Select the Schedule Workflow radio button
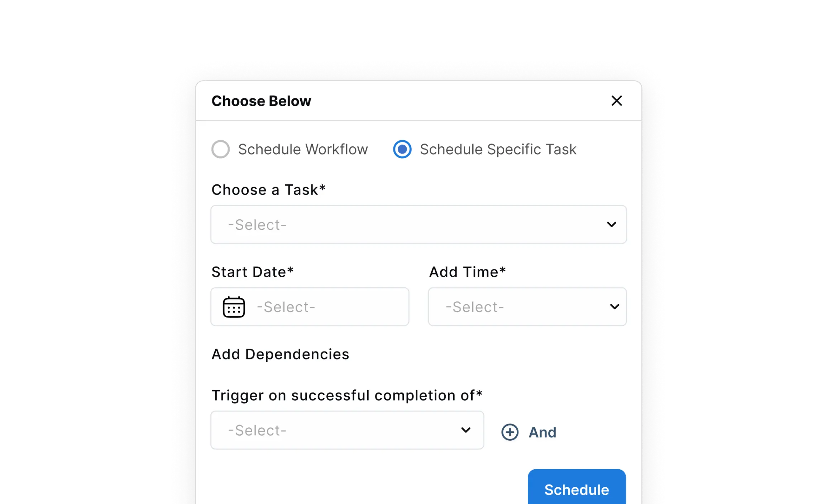 pyautogui.click(x=220, y=149)
